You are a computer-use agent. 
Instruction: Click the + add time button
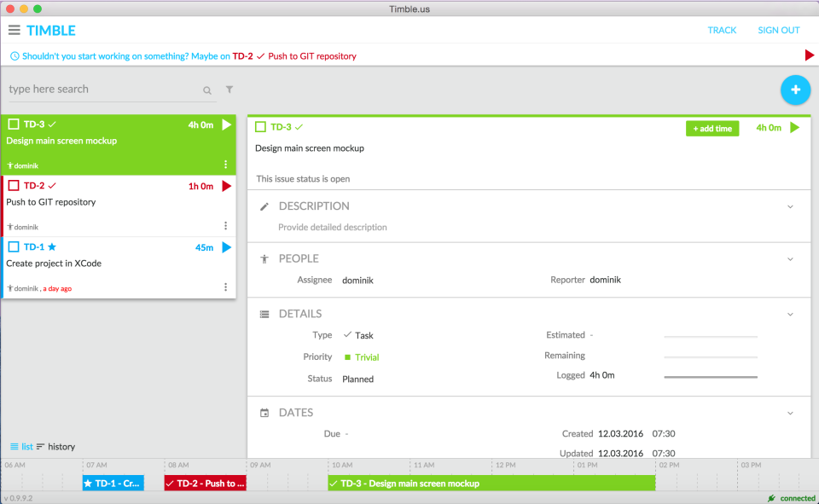712,129
